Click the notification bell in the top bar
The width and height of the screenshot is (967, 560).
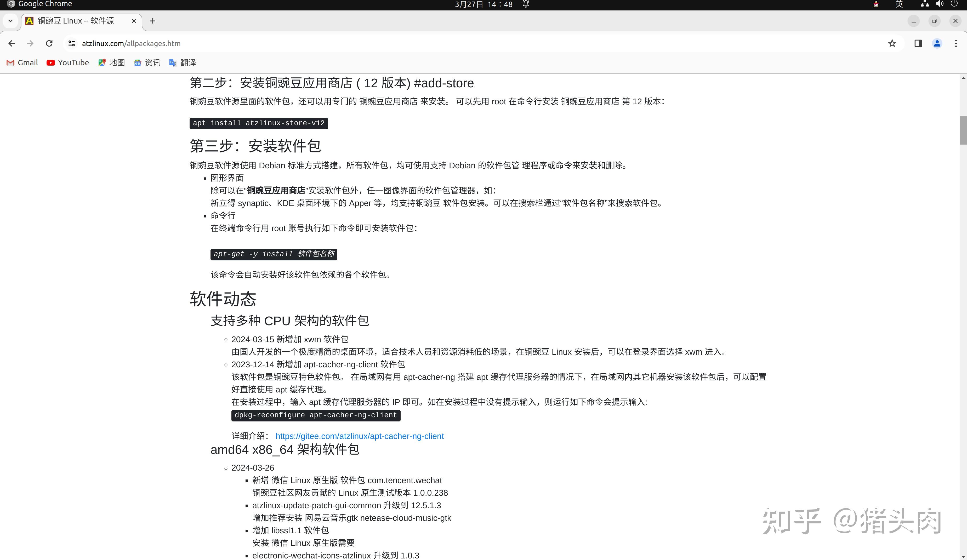[x=525, y=4]
